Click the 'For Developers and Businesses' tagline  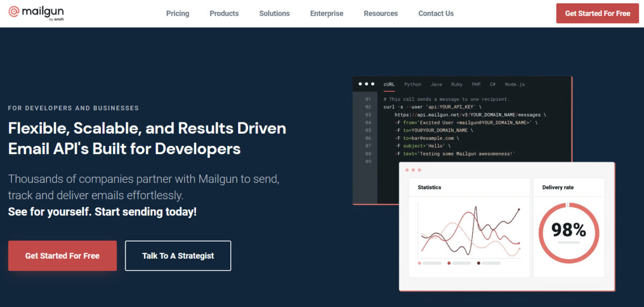coord(74,108)
